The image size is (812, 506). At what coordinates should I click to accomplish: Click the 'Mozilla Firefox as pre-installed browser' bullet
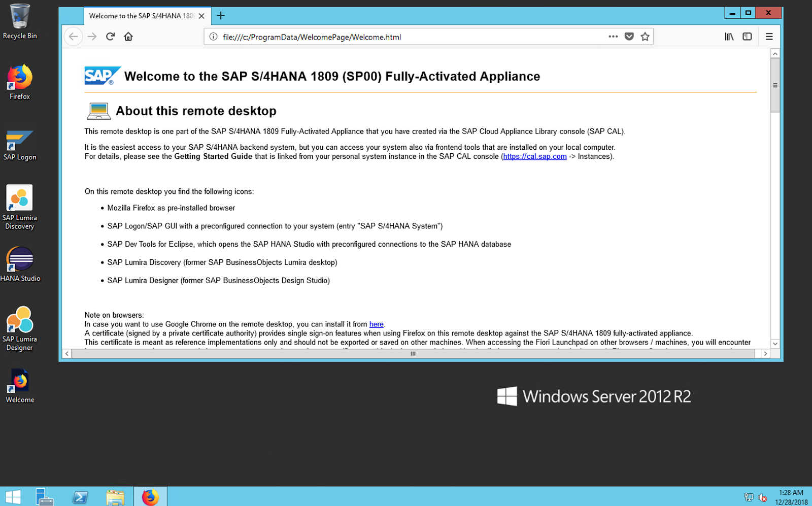171,208
